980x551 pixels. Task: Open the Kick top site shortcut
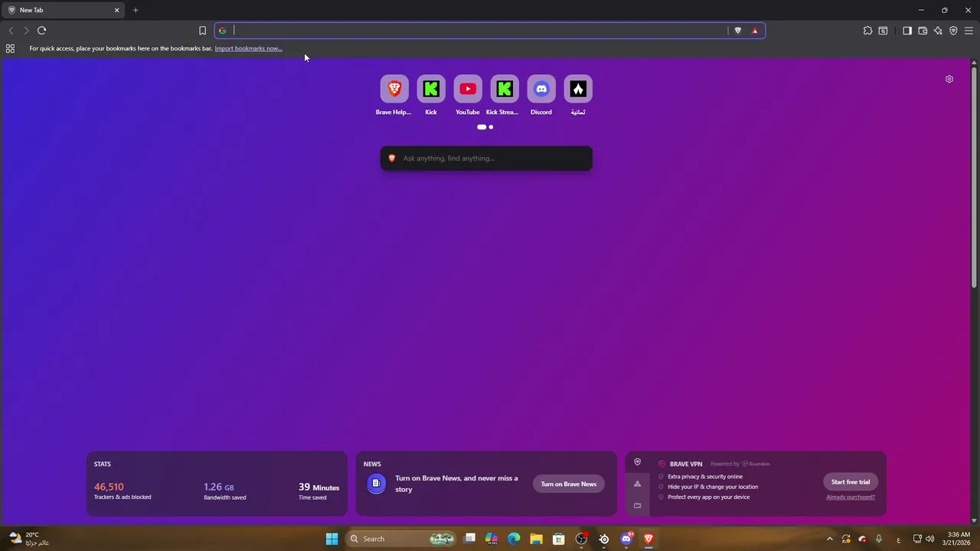pos(431,96)
